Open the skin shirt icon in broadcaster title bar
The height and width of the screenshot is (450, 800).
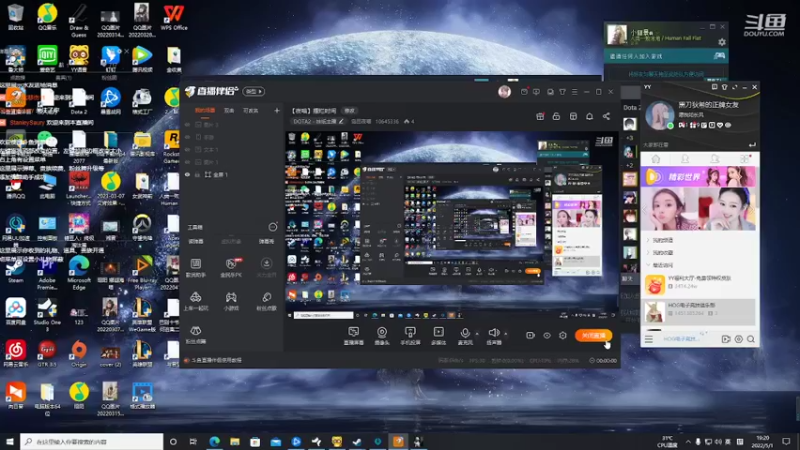tap(562, 92)
